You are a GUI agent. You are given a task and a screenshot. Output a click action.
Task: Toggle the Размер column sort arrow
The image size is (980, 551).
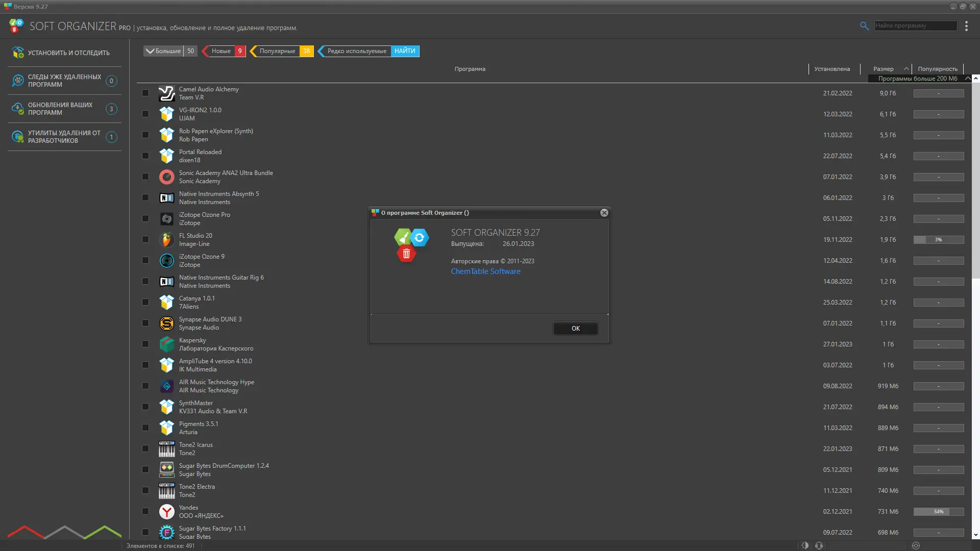(906, 68)
